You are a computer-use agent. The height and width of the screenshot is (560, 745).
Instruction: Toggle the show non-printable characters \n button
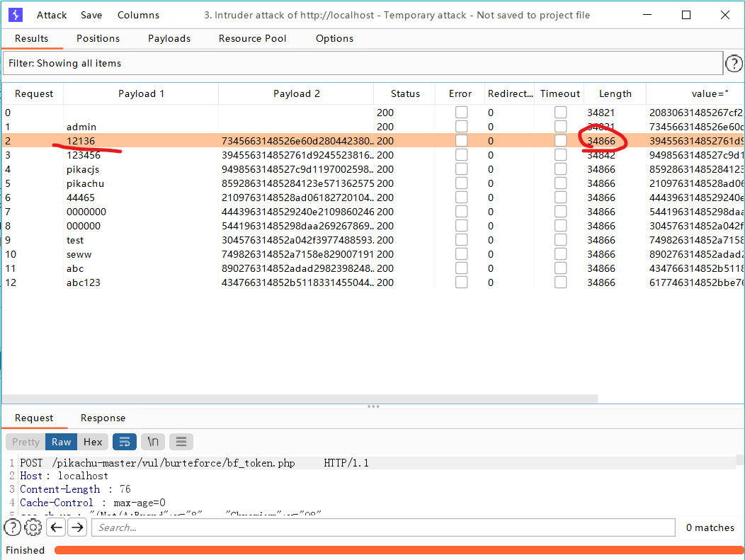pyautogui.click(x=153, y=442)
